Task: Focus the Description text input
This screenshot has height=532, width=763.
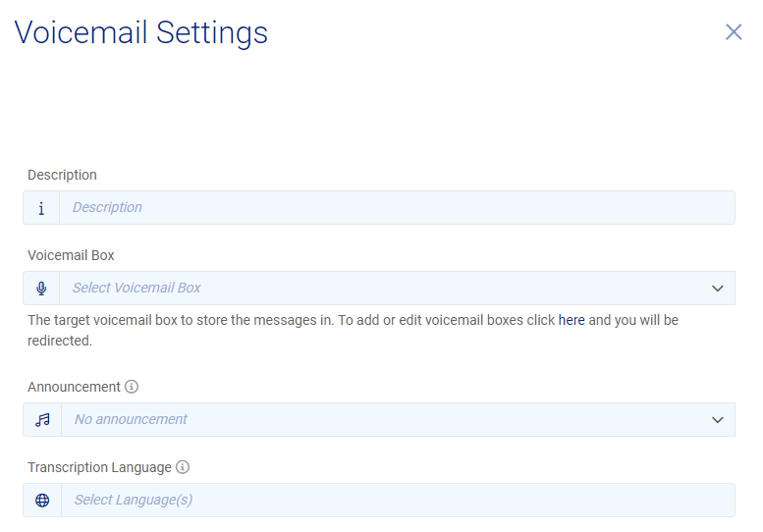Action: click(393, 208)
